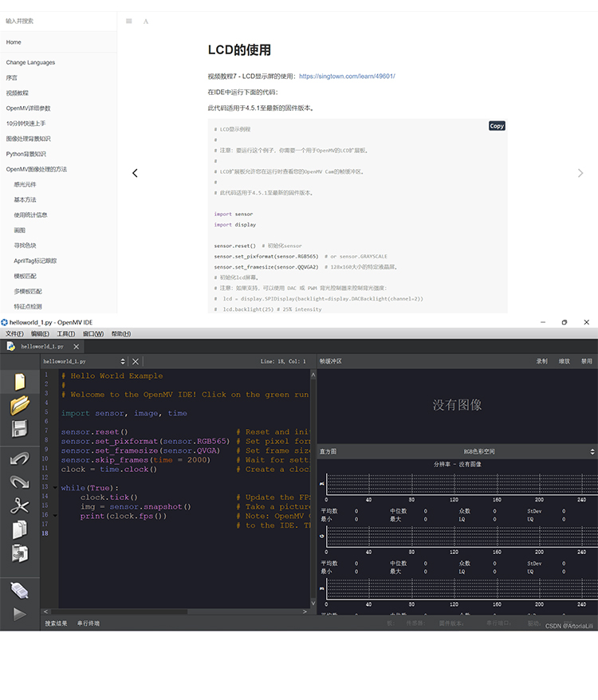The width and height of the screenshot is (598, 700).
Task: Click the Python file icon on the tab
Action: (10, 346)
